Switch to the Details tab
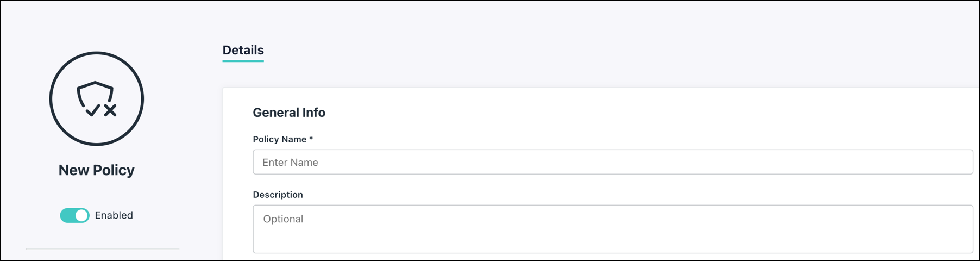The image size is (980, 261). [243, 50]
